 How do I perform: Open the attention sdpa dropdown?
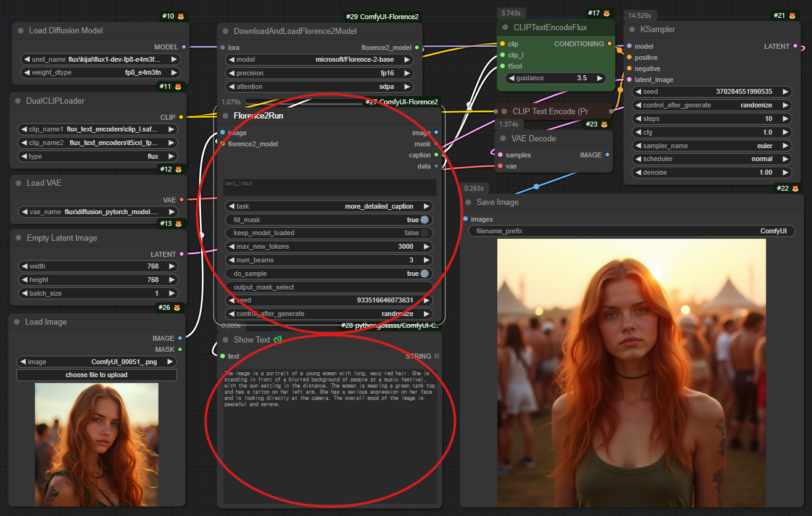coord(320,86)
